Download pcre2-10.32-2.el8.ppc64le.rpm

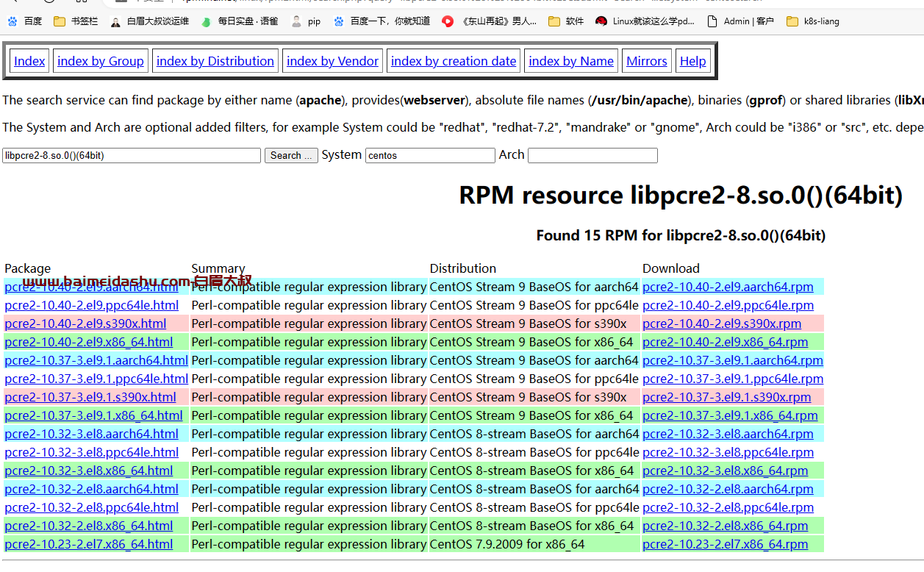click(728, 507)
